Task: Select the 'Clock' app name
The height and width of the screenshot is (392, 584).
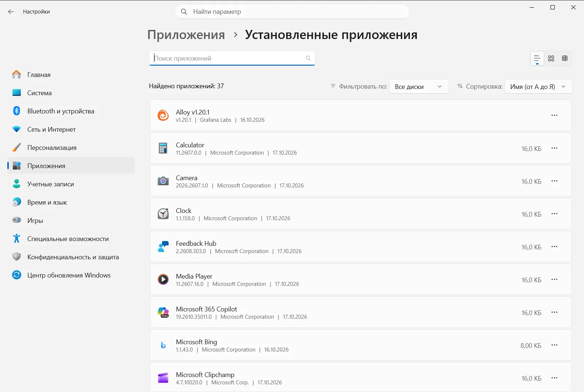Action: pos(184,211)
